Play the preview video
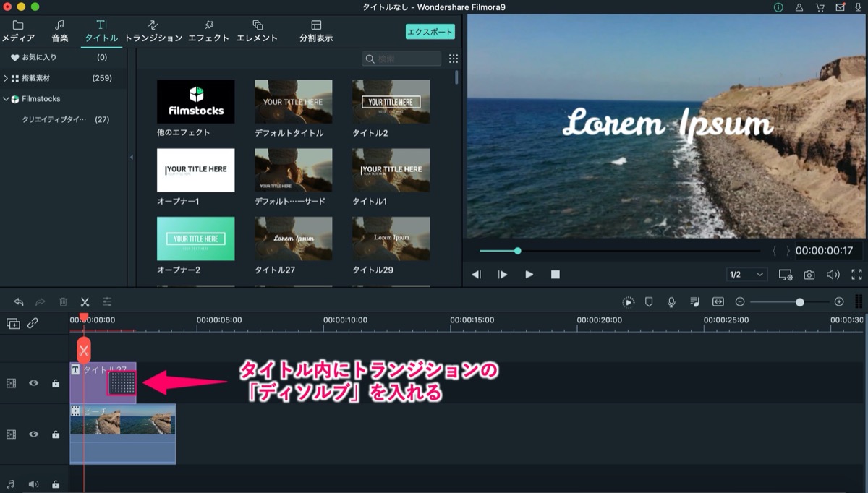 click(x=529, y=275)
